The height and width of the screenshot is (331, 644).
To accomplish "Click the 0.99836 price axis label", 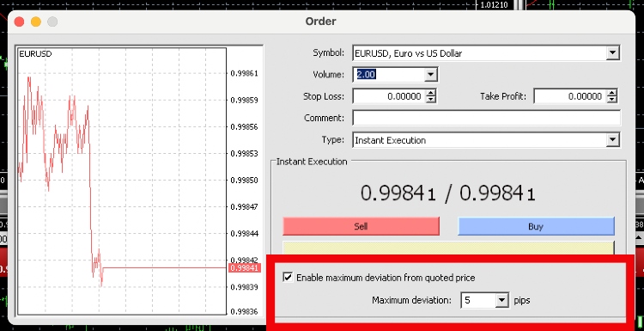I will click(x=245, y=312).
